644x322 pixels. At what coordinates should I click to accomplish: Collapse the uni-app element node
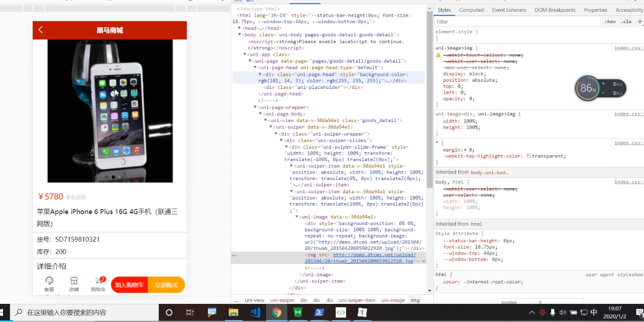click(245, 54)
